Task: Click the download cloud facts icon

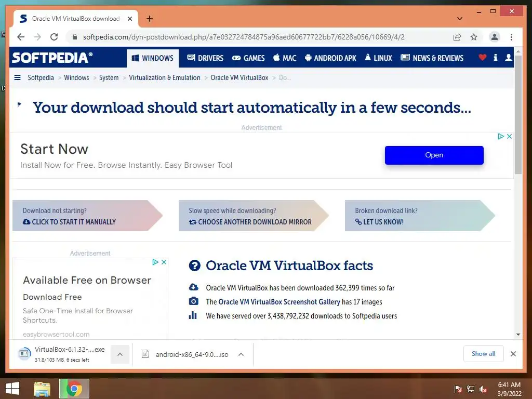Action: point(193,287)
